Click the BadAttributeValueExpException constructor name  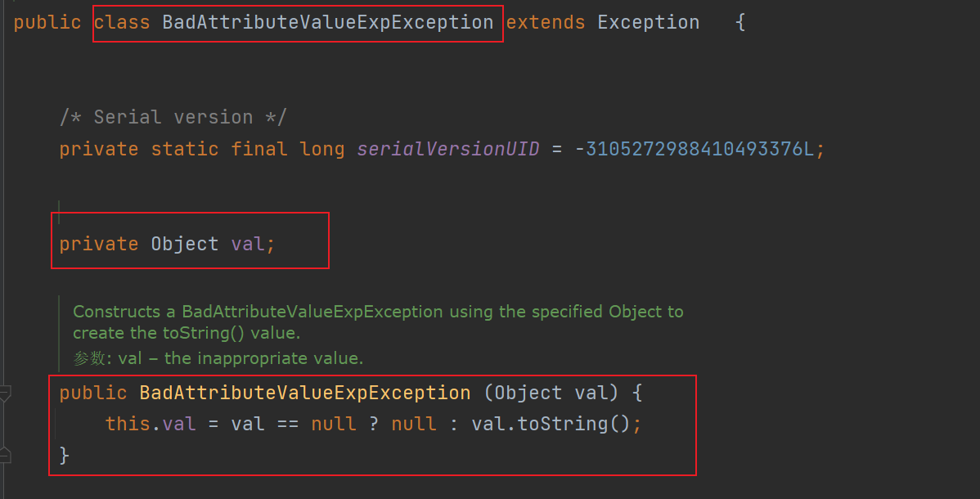(x=305, y=393)
